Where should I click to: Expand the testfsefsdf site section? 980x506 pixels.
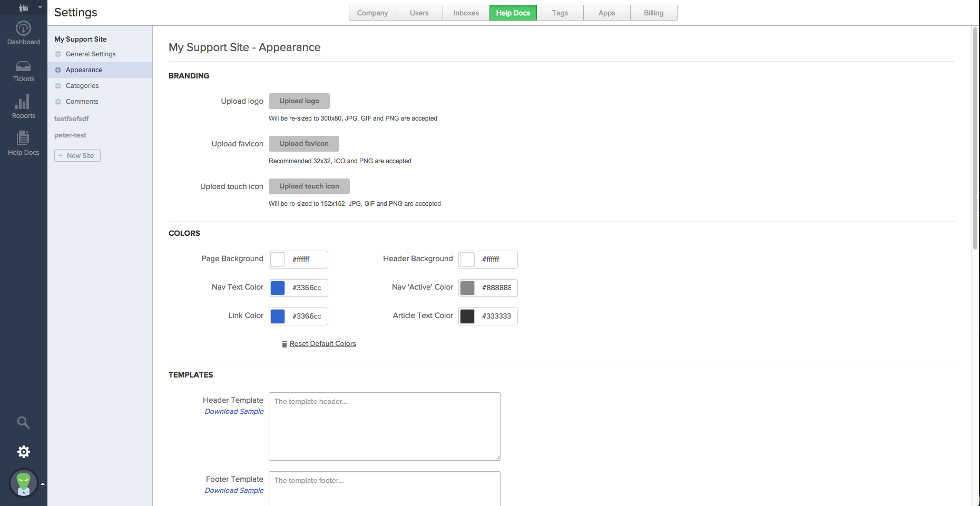tap(72, 119)
